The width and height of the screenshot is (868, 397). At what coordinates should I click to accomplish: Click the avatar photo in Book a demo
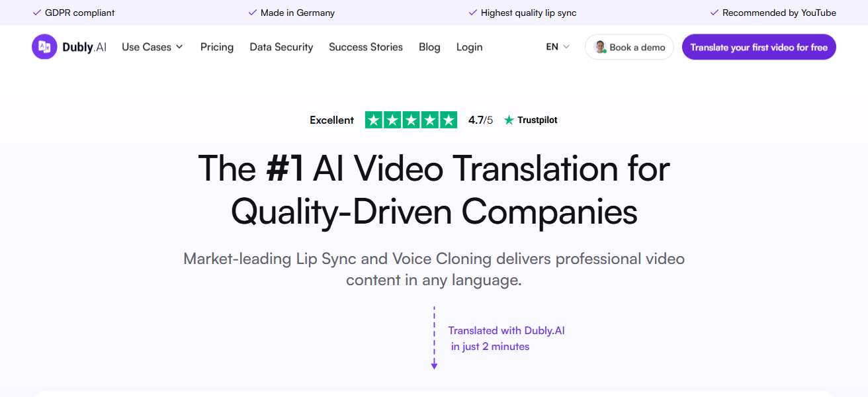point(601,46)
